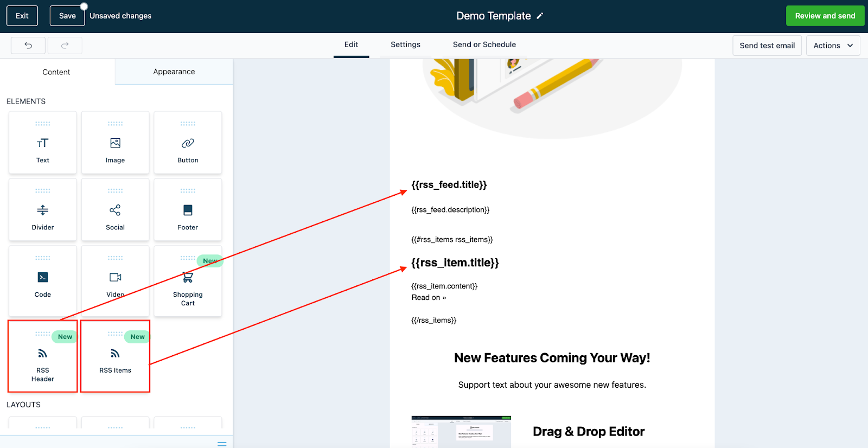Viewport: 868px width, 448px height.
Task: Select the Divider element icon
Action: (42, 210)
